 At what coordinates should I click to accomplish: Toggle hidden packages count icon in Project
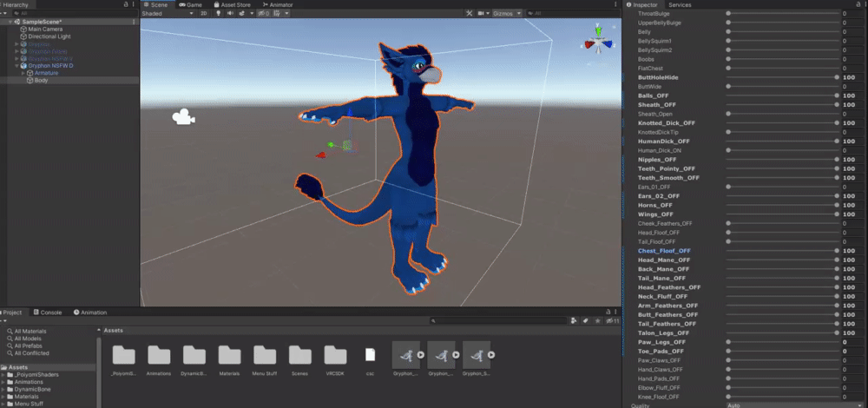pyautogui.click(x=612, y=320)
